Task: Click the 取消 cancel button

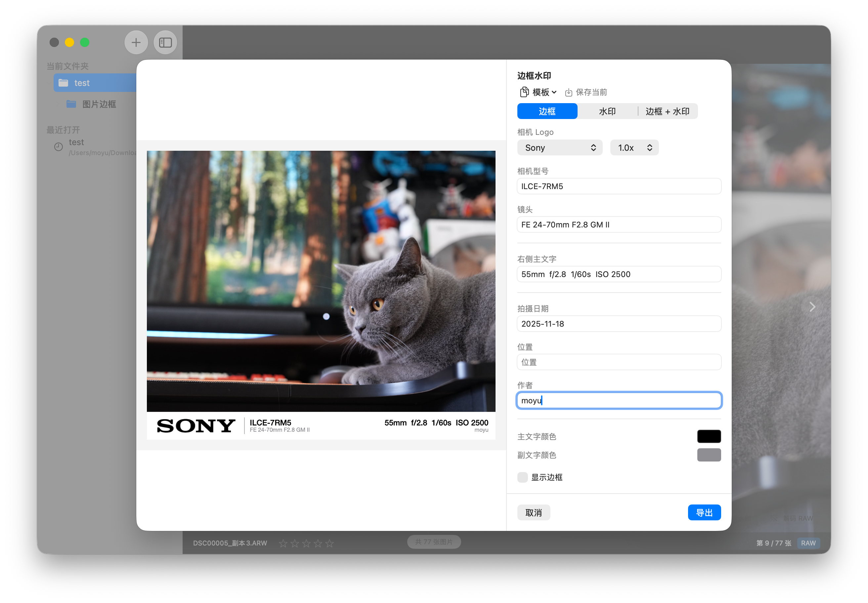Action: click(534, 513)
